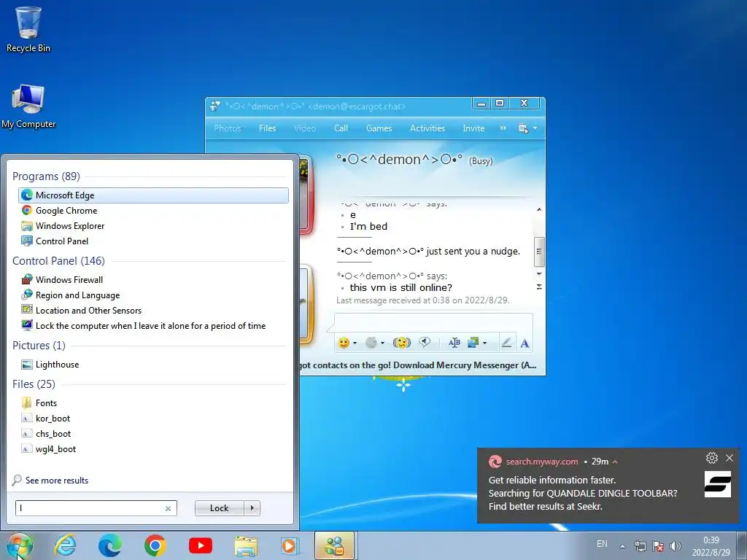Open the emoticon dropdown arrow

click(x=355, y=343)
